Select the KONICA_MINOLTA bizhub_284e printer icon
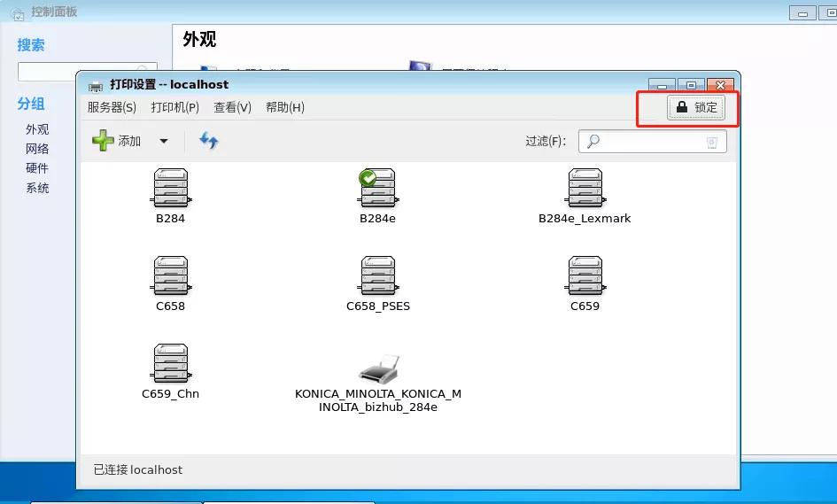 (x=378, y=368)
